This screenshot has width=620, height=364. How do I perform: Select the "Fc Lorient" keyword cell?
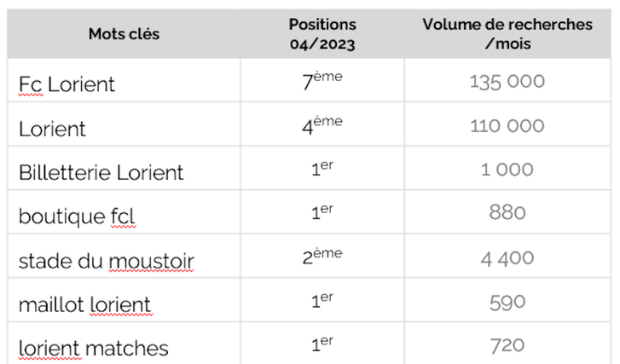pyautogui.click(x=67, y=84)
